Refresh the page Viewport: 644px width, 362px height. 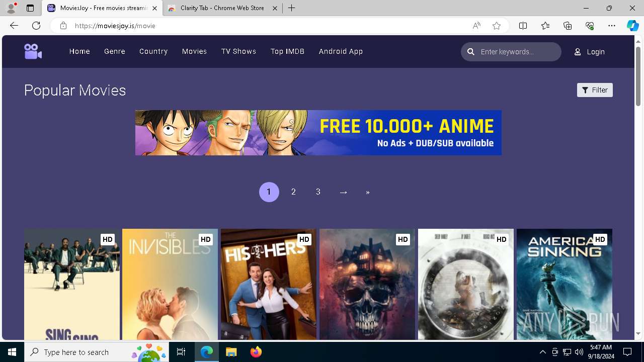36,26
